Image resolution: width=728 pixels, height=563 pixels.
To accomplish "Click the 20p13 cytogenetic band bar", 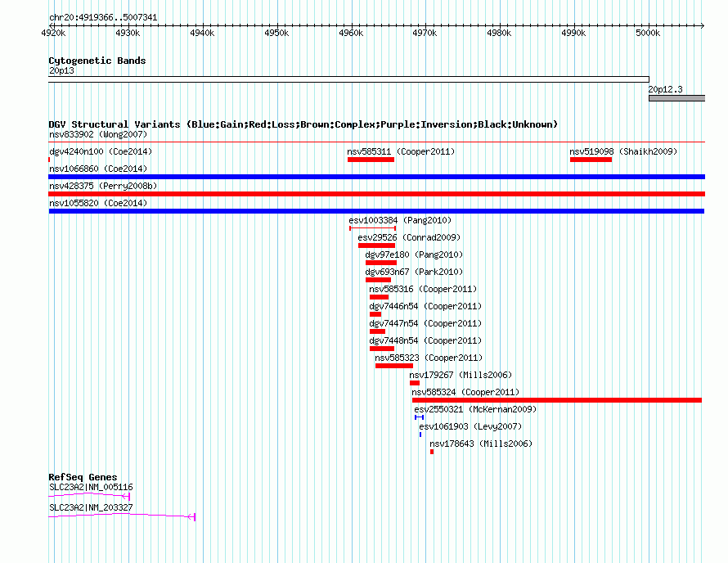I will [x=348, y=79].
